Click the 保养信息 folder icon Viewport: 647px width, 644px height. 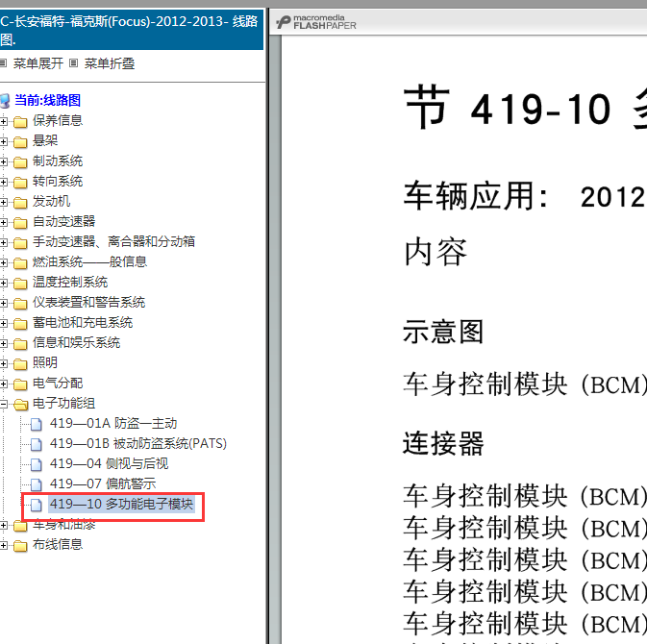[x=20, y=122]
